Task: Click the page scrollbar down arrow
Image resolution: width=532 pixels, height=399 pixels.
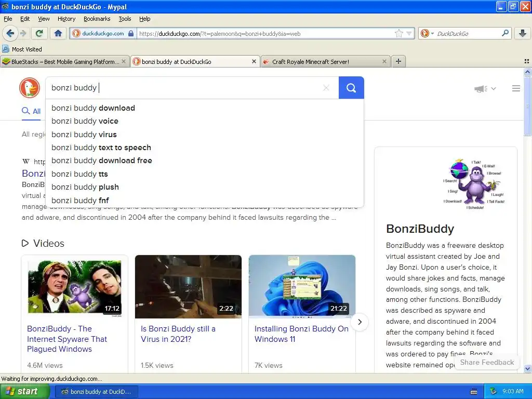Action: (527, 368)
